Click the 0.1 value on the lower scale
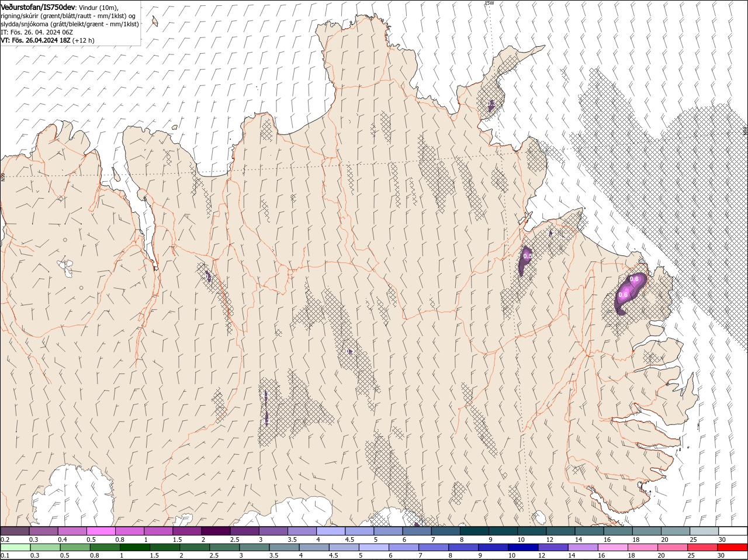The height and width of the screenshot is (560, 748). pos(5,555)
